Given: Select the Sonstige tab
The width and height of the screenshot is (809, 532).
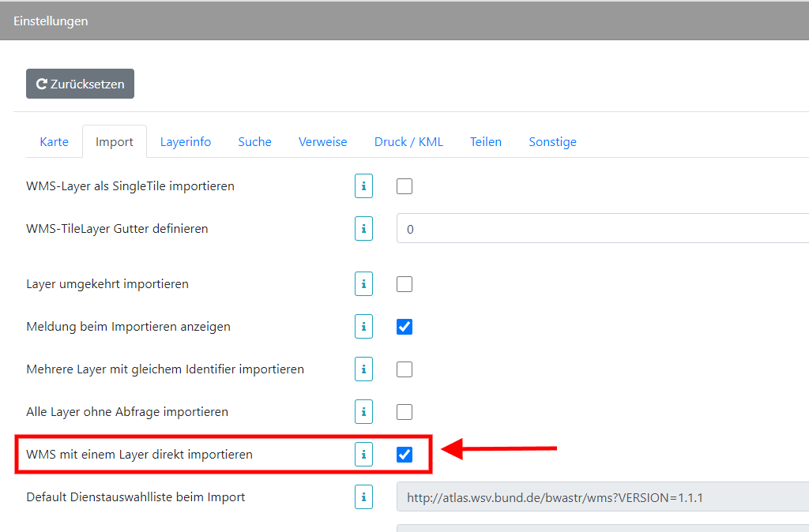Looking at the screenshot, I should tap(552, 141).
